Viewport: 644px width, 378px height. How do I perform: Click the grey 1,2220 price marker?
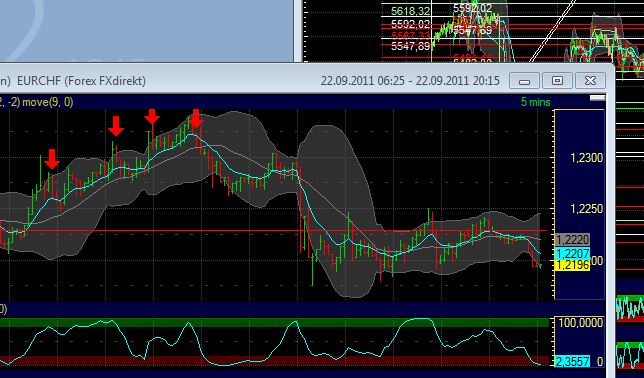(x=573, y=240)
